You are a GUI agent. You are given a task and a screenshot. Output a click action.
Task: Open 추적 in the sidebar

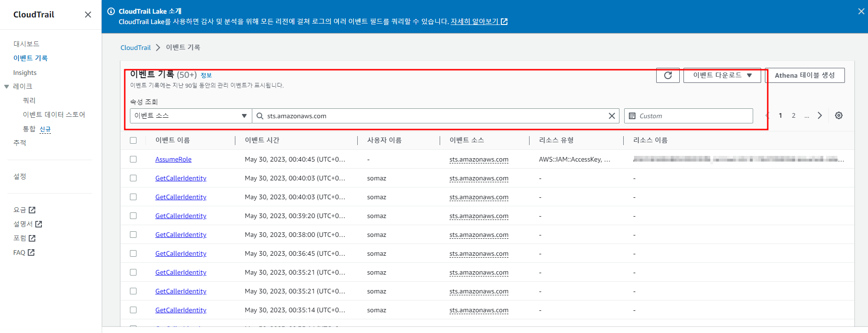click(x=20, y=143)
